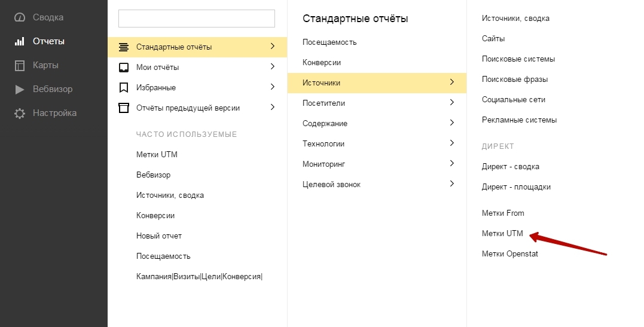The image size is (644, 327).
Task: Expand the Мониторинг submenu chevron
Action: click(x=452, y=164)
